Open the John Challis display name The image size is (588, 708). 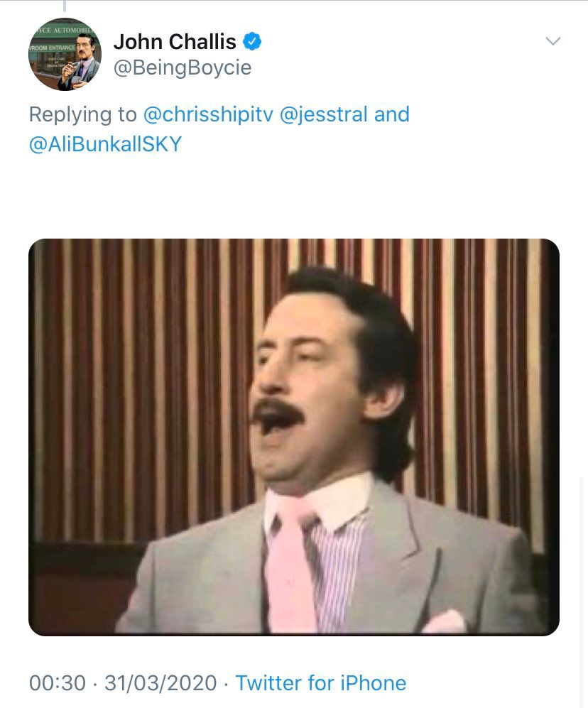[175, 42]
